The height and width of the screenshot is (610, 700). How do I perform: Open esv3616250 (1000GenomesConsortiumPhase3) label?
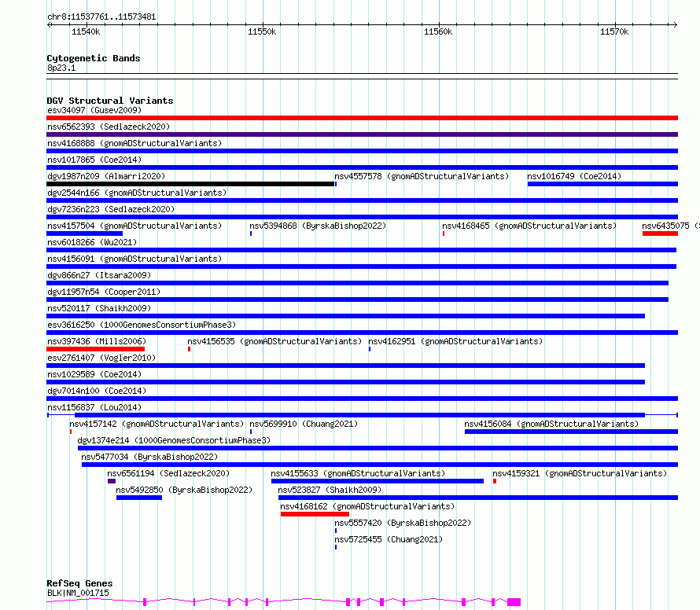pos(142,325)
